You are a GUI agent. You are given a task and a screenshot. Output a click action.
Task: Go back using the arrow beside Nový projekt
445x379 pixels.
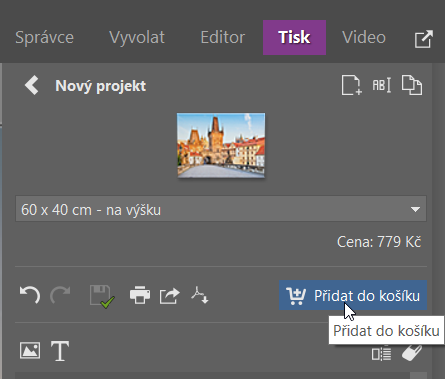pos(32,85)
